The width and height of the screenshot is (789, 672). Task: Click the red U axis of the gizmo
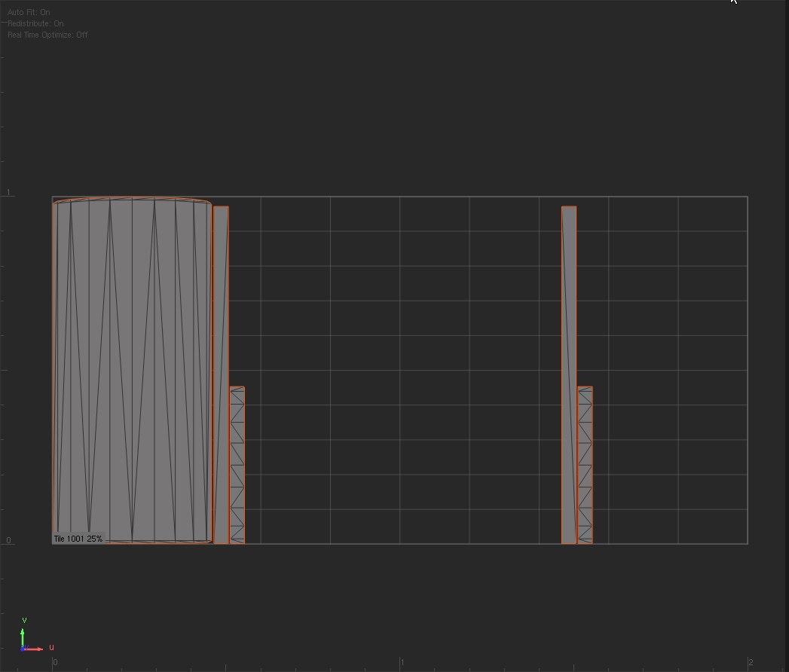pyautogui.click(x=33, y=649)
